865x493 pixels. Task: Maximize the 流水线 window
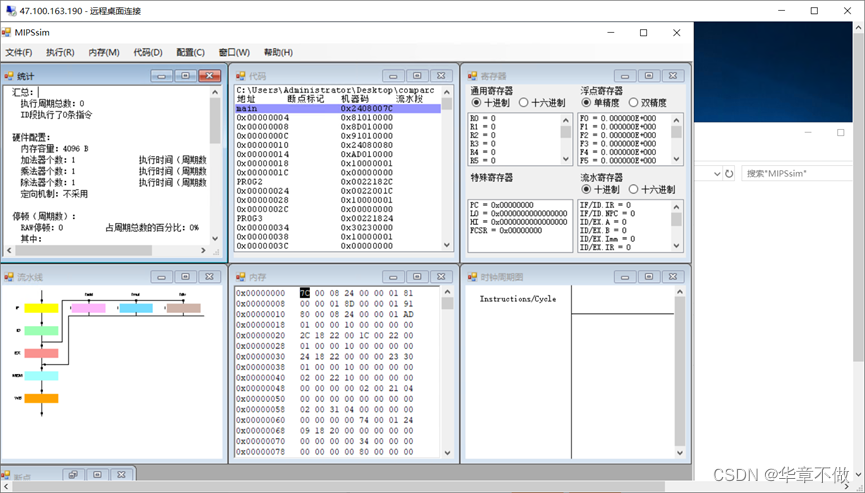[185, 276]
